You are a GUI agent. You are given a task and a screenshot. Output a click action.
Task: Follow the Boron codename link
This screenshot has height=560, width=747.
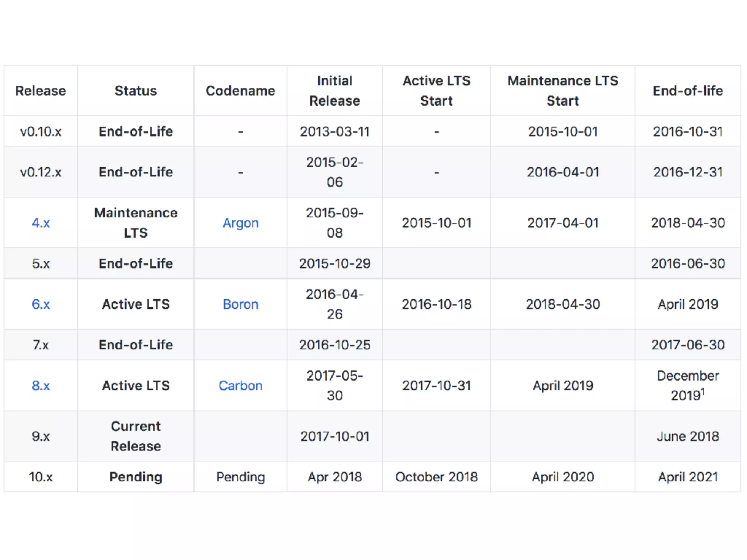[x=240, y=304]
